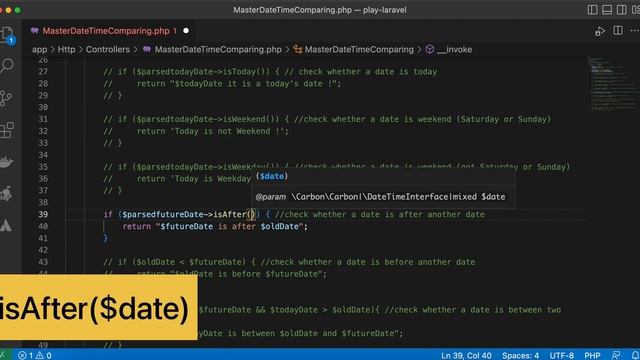Click the isToday comment on line 27
The width and height of the screenshot is (640, 360).
click(270, 71)
